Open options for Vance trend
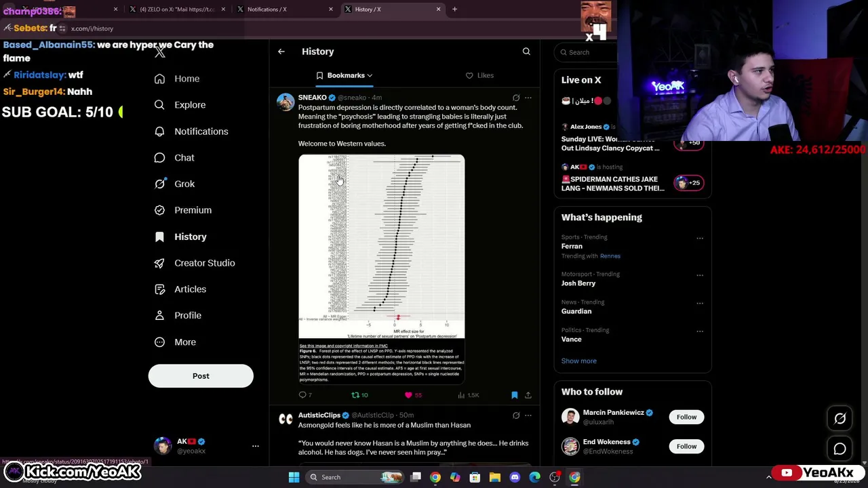The width and height of the screenshot is (868, 488). point(700,331)
